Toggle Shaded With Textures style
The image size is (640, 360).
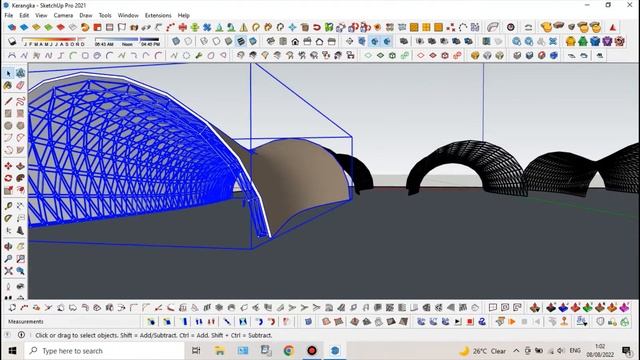click(241, 41)
